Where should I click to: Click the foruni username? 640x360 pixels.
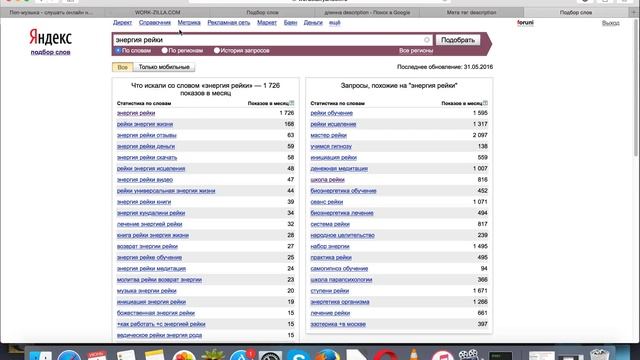point(525,23)
